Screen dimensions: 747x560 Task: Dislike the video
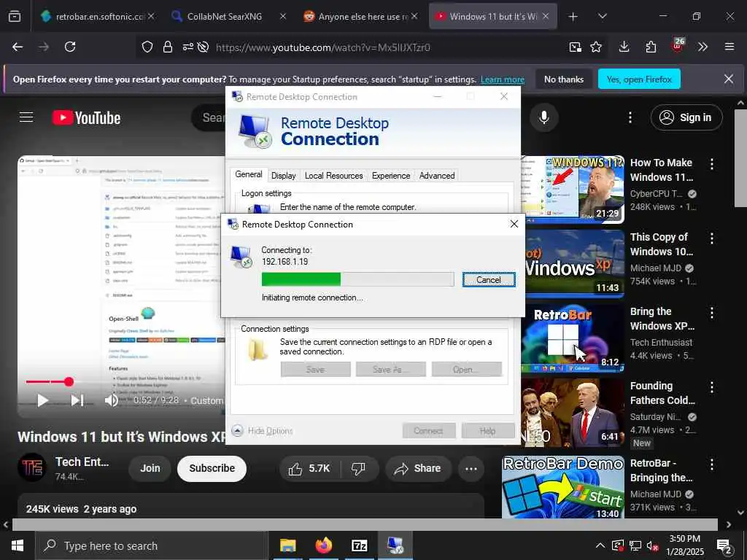tap(358, 469)
